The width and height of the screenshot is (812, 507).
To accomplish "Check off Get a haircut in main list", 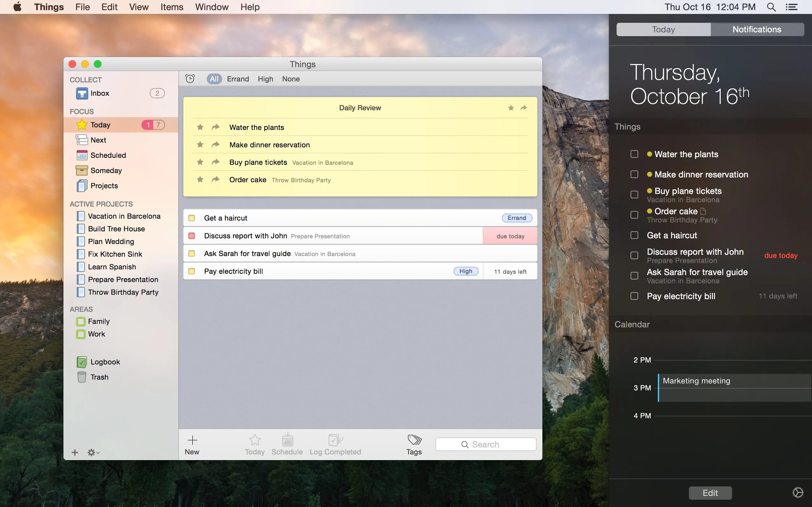I will point(192,218).
